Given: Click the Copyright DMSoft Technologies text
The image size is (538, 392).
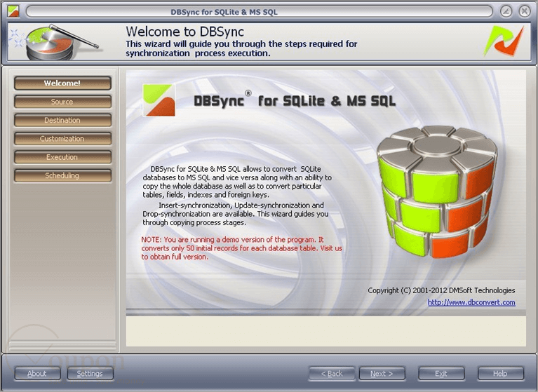Looking at the screenshot, I should 441,290.
